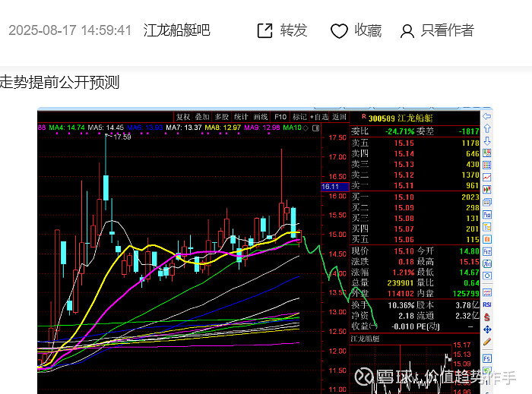Click the 内盘 125799 value
532x394 pixels.
pyautogui.click(x=466, y=293)
